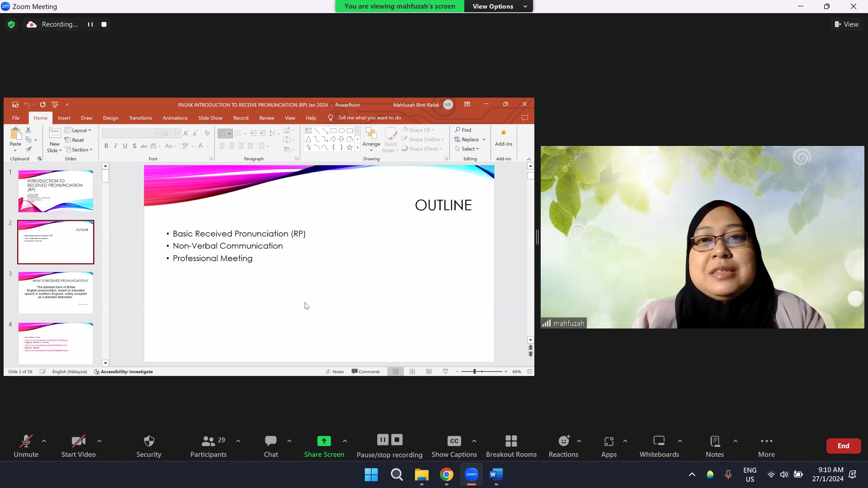868x488 pixels.
Task: Start Video in Zoom toolbar
Action: click(x=78, y=446)
